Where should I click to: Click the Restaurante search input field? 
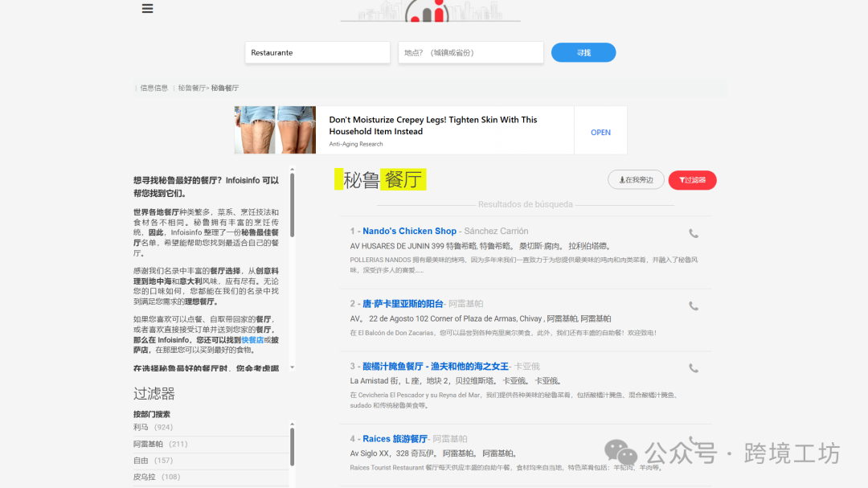point(317,51)
